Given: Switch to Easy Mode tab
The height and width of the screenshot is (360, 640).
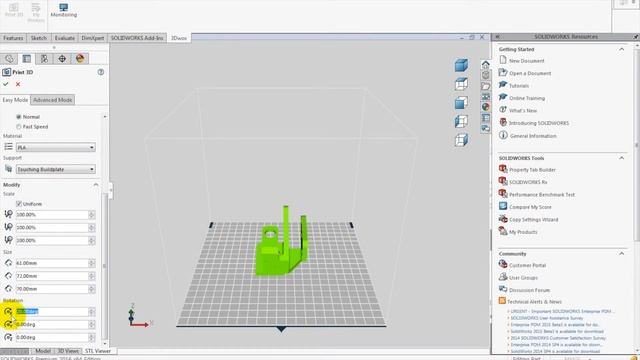Looking at the screenshot, I should [x=15, y=100].
